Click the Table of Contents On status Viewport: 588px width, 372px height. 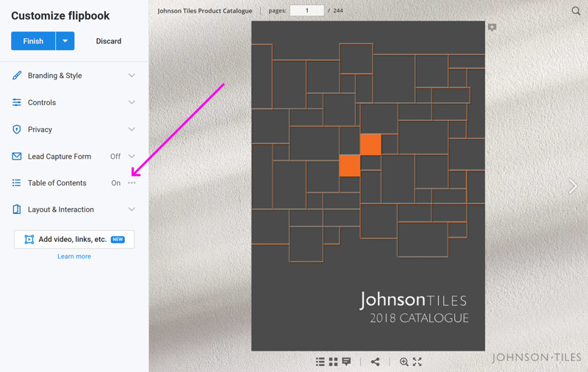[116, 183]
